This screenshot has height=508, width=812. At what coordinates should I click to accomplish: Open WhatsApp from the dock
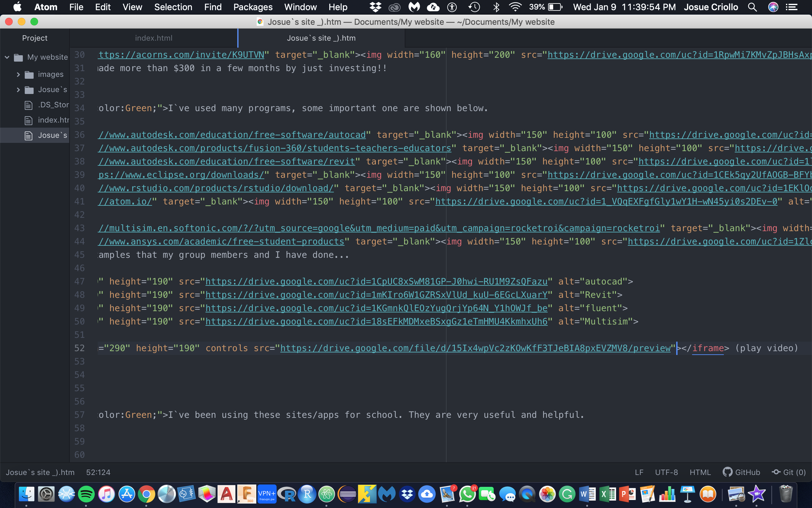pos(467,494)
